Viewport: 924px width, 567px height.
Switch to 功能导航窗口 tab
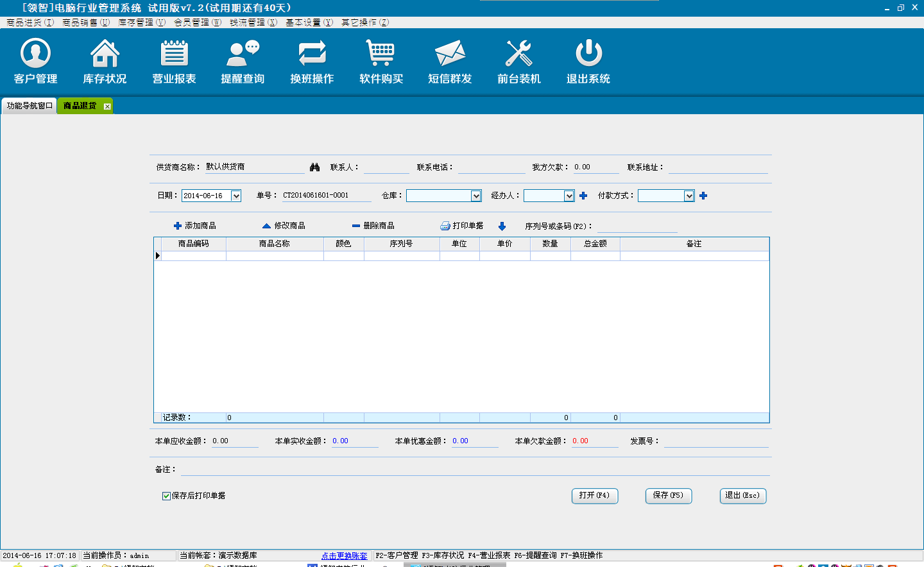[x=29, y=106]
